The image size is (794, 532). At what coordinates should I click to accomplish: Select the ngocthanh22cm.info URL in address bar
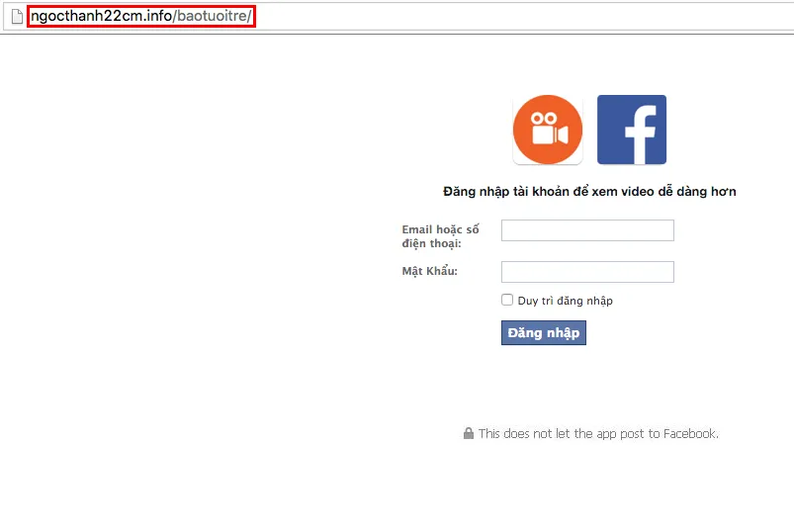140,16
